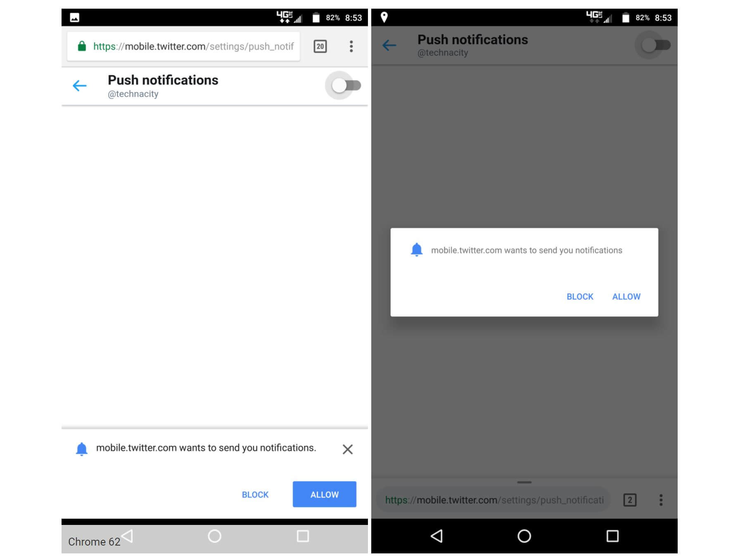The image size is (752, 560).
Task: Click bell icon inside the permission dialog
Action: tap(416, 250)
